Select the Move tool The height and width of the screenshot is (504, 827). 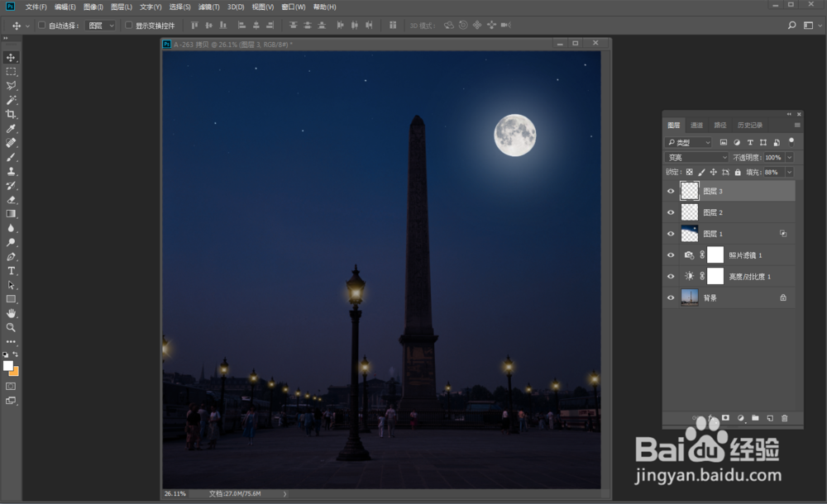pyautogui.click(x=11, y=58)
